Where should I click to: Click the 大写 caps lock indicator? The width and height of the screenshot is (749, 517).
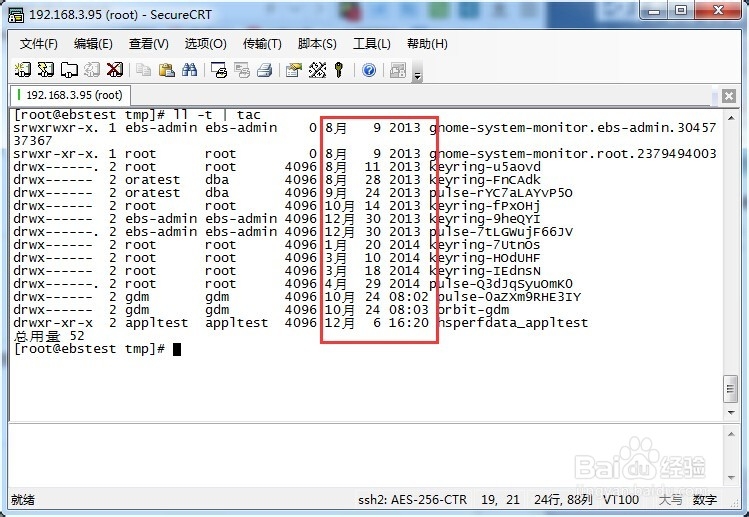pyautogui.click(x=670, y=500)
